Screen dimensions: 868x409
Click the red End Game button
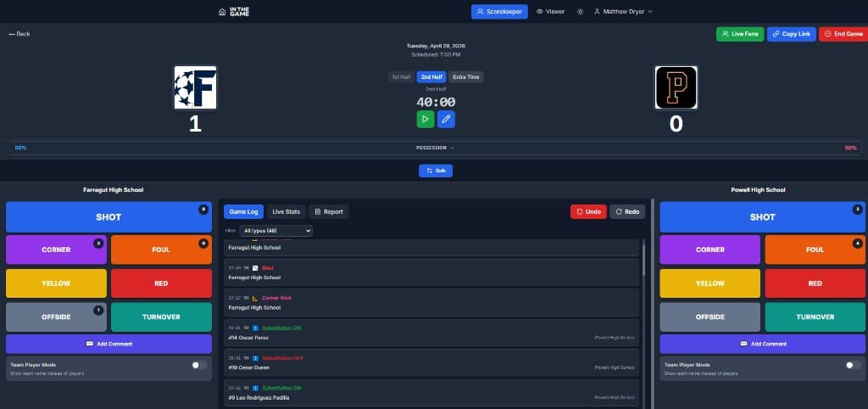click(843, 34)
